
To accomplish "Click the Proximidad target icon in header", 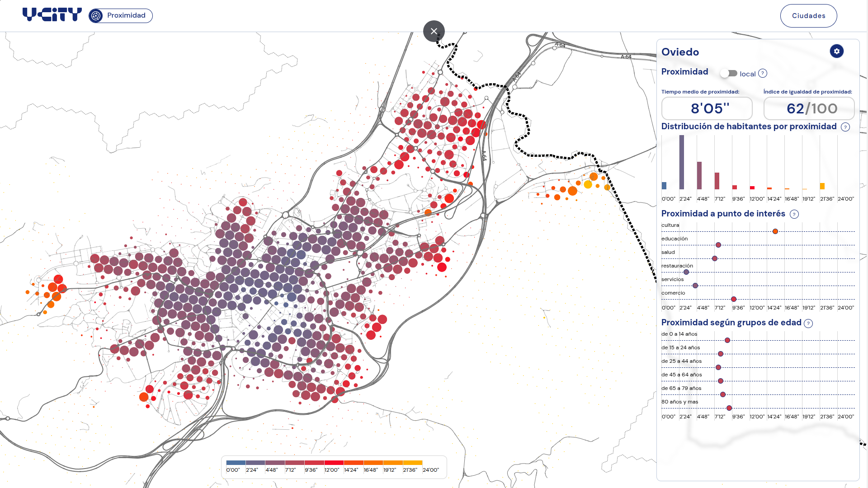I will (96, 16).
